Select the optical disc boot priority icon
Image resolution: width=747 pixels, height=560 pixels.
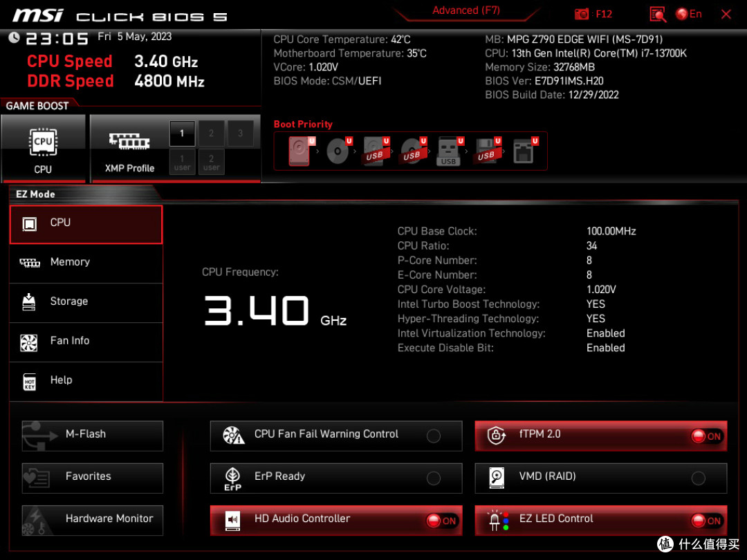point(339,151)
